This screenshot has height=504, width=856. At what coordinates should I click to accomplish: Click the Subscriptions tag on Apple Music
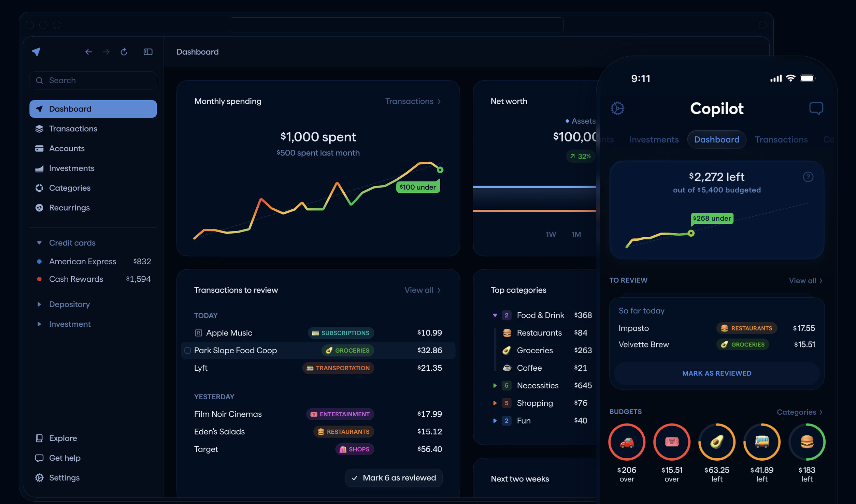tap(341, 333)
